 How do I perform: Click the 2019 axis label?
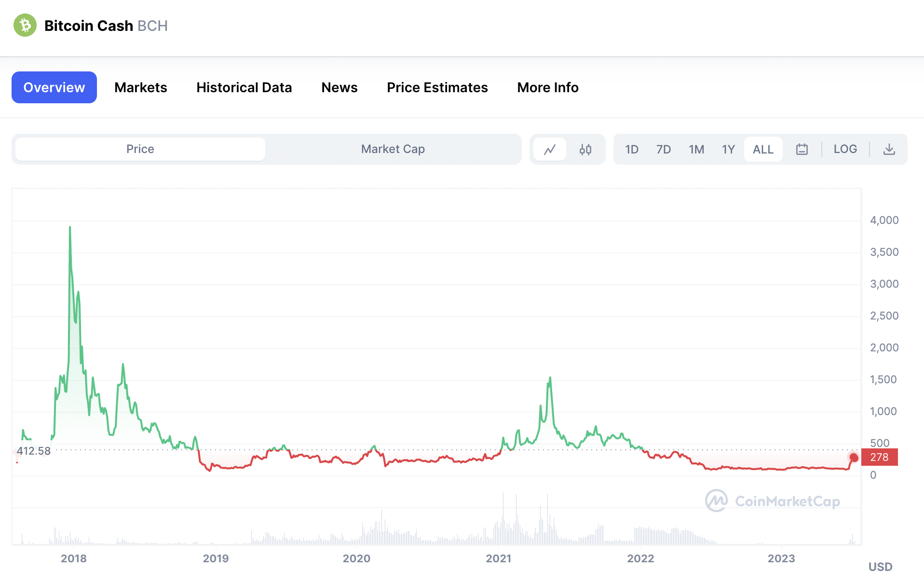216,558
